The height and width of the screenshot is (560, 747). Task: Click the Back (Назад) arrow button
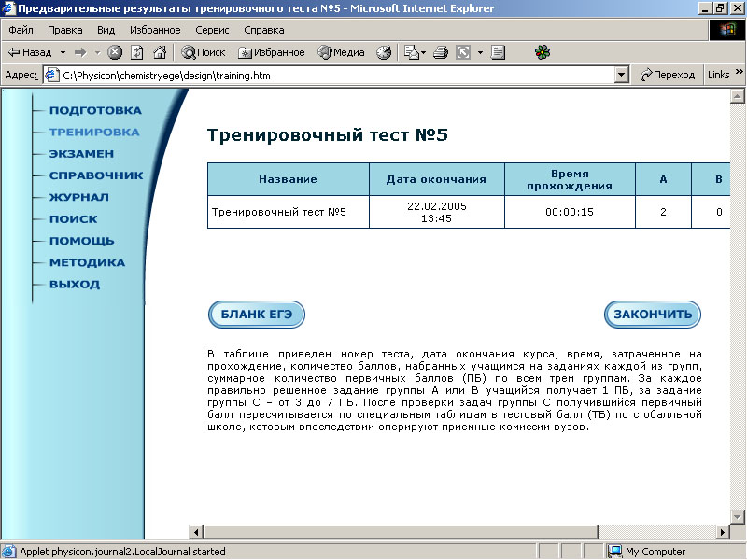pos(30,52)
